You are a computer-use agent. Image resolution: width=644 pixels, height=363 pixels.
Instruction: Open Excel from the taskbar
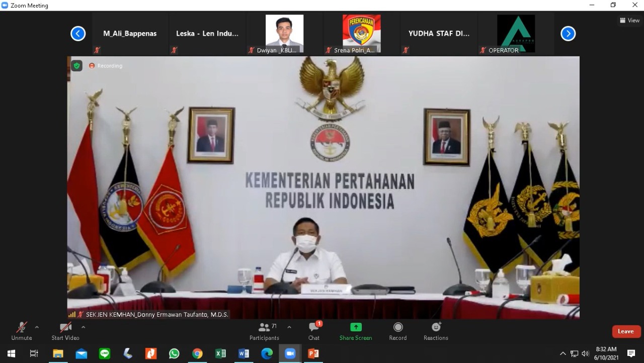click(220, 353)
